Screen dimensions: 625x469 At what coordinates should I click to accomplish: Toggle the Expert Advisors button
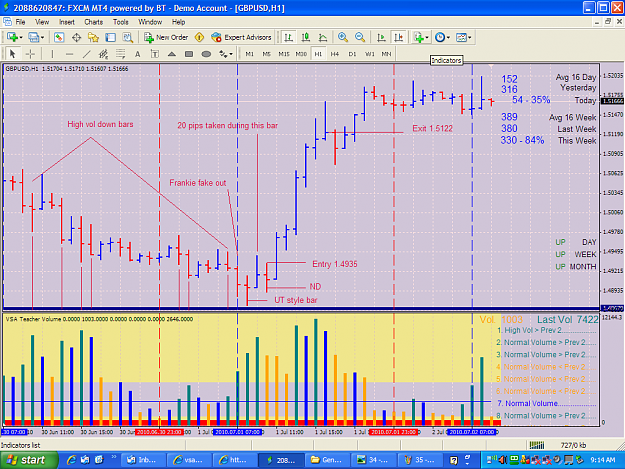pyautogui.click(x=241, y=37)
